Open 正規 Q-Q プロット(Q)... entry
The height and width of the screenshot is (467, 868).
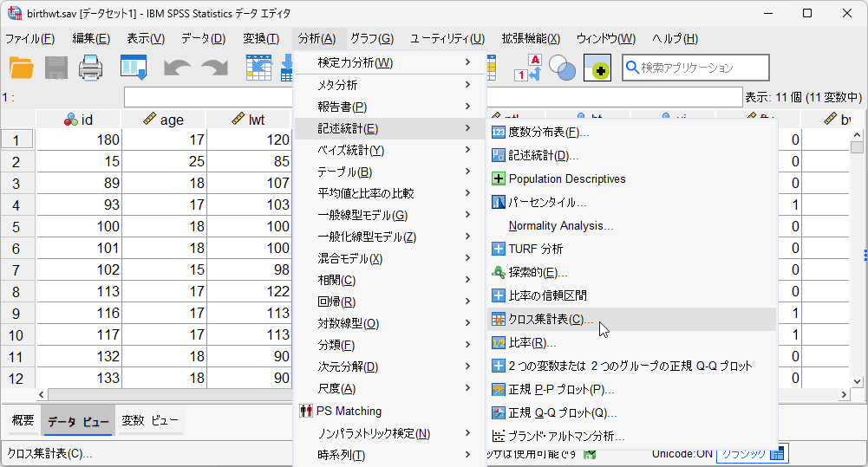631,412
